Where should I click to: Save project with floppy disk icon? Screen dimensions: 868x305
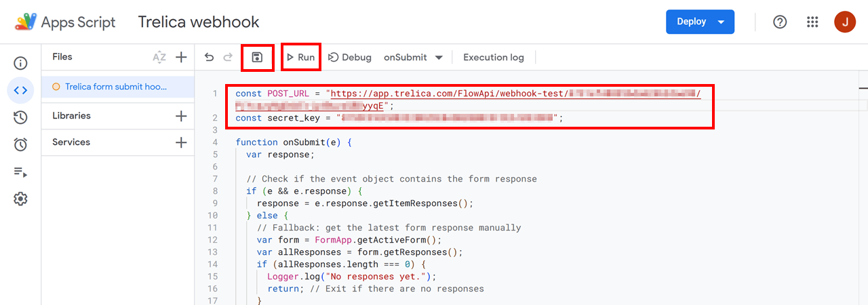coord(257,58)
